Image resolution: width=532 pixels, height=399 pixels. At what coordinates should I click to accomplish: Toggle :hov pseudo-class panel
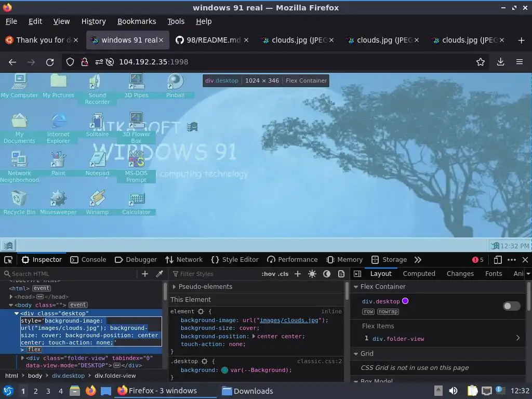coord(269,274)
